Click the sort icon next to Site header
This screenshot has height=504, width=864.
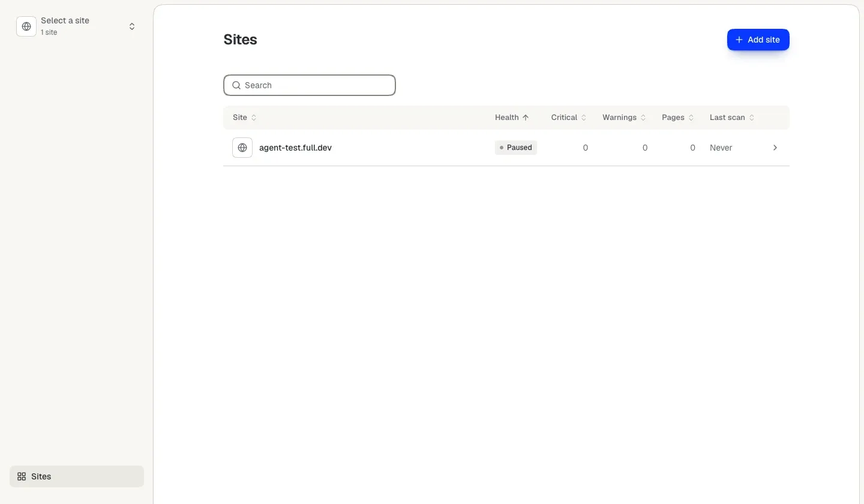[254, 118]
